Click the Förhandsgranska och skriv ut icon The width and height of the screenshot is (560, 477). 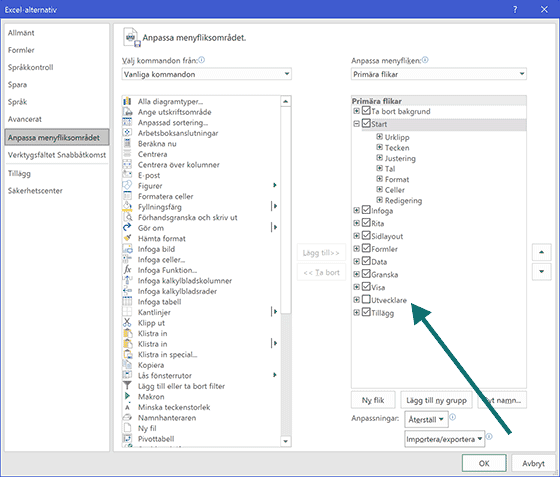point(127,217)
